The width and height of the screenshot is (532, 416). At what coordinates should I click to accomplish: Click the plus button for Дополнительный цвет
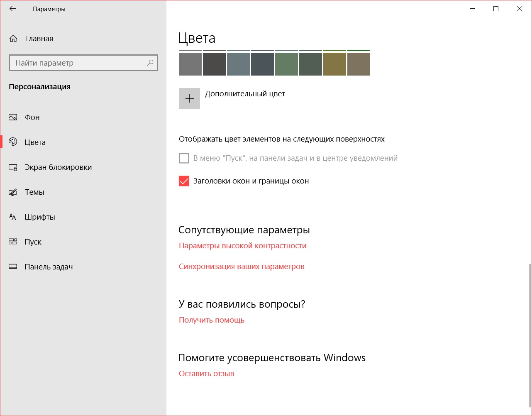[190, 98]
